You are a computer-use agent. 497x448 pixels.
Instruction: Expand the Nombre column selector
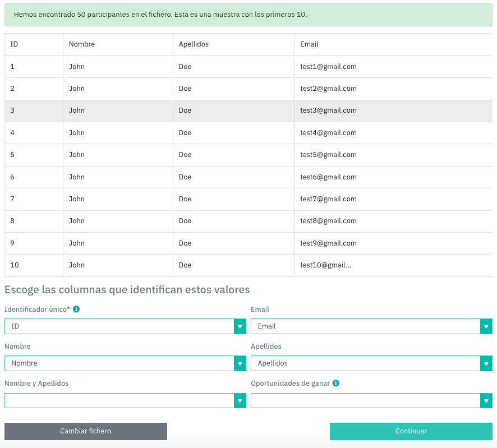click(125, 363)
